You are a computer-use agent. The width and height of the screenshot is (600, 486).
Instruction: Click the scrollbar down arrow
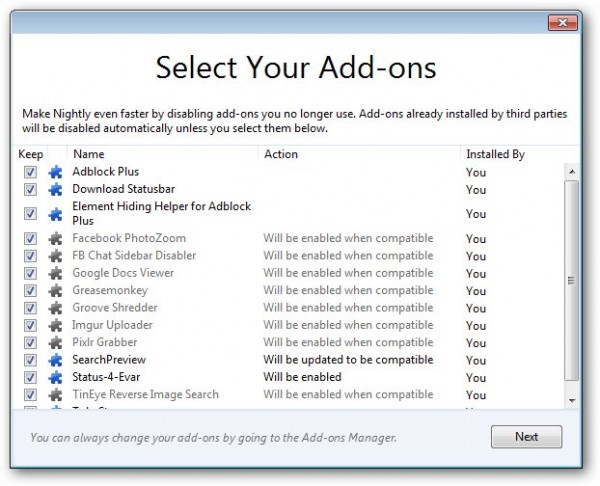click(572, 401)
